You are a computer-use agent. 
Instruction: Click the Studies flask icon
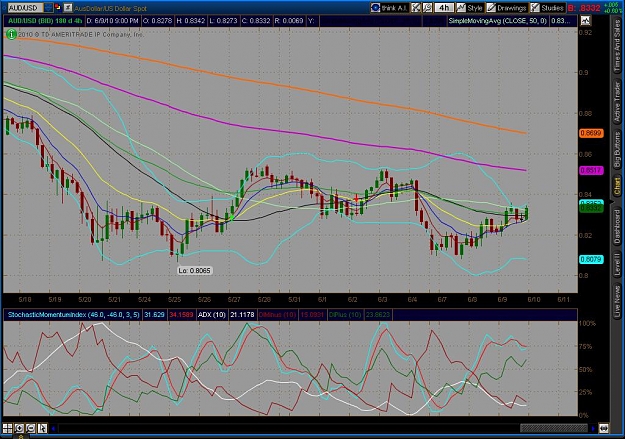535,8
